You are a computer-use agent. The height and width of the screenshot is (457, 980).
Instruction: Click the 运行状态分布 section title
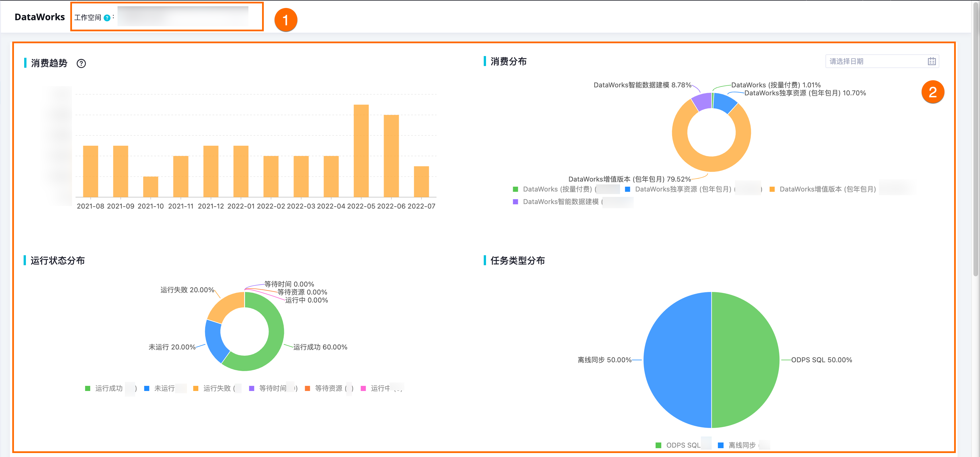click(57, 261)
